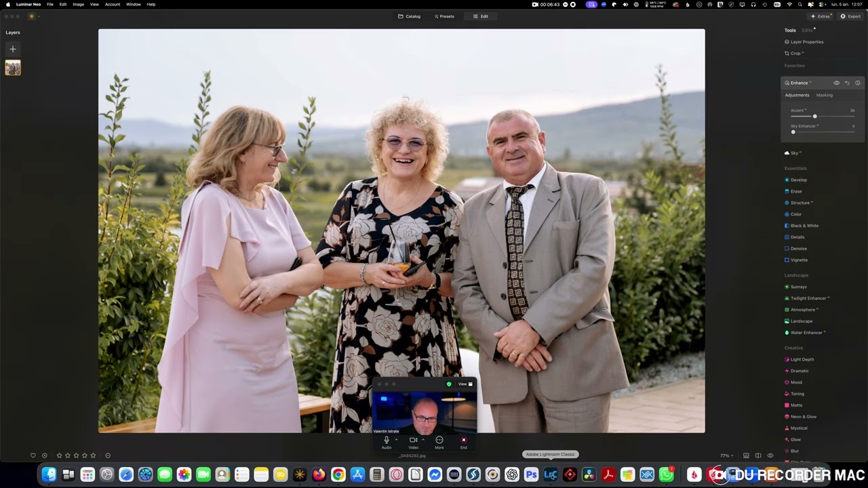
Task: Open Firefox from the Dock
Action: [x=319, y=475]
